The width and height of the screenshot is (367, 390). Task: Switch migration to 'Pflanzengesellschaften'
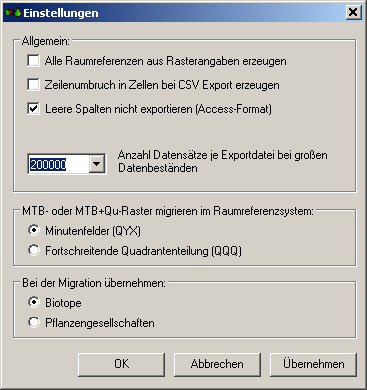34,322
